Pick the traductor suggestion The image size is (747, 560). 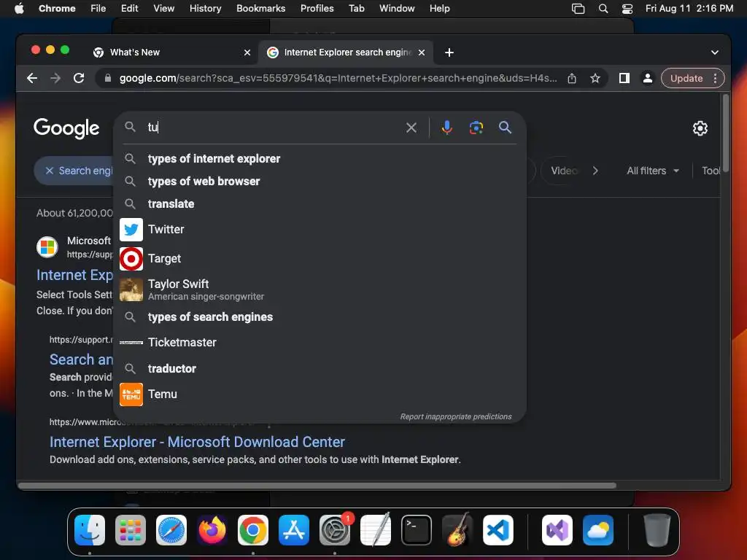tap(320, 368)
